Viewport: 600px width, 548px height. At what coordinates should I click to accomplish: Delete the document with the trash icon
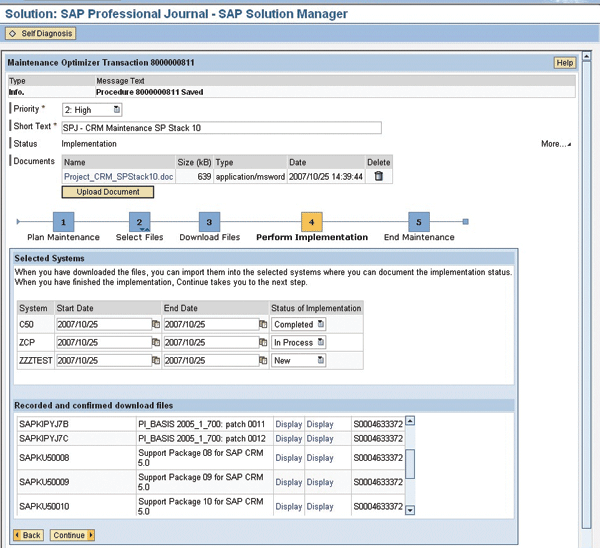pyautogui.click(x=378, y=176)
